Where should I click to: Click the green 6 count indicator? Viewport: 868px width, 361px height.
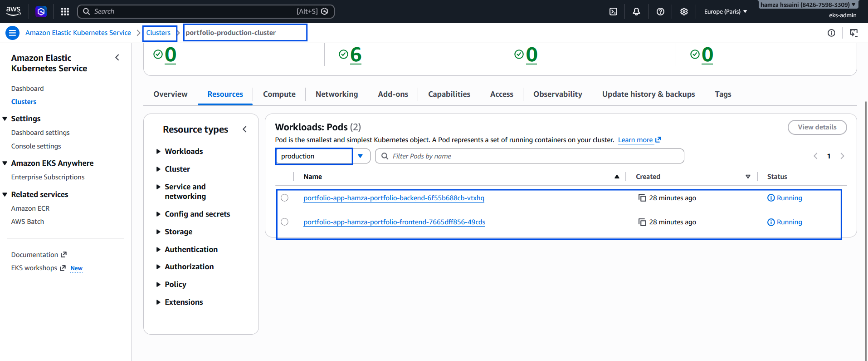coord(356,55)
